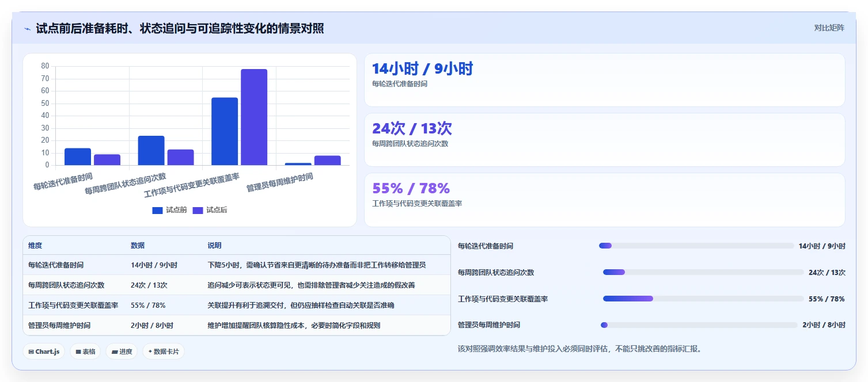This screenshot has height=382, width=868.
Task: Click the sparkle icon in the 数据卡片 chip
Action: pos(150,352)
